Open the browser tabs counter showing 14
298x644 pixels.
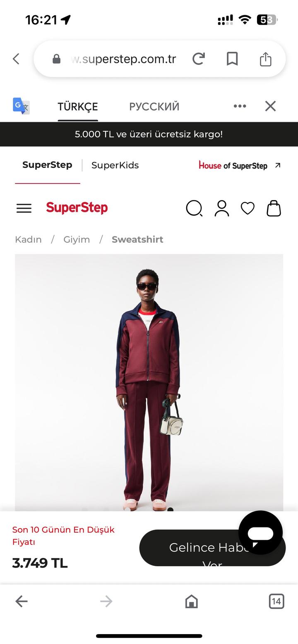pyautogui.click(x=276, y=601)
